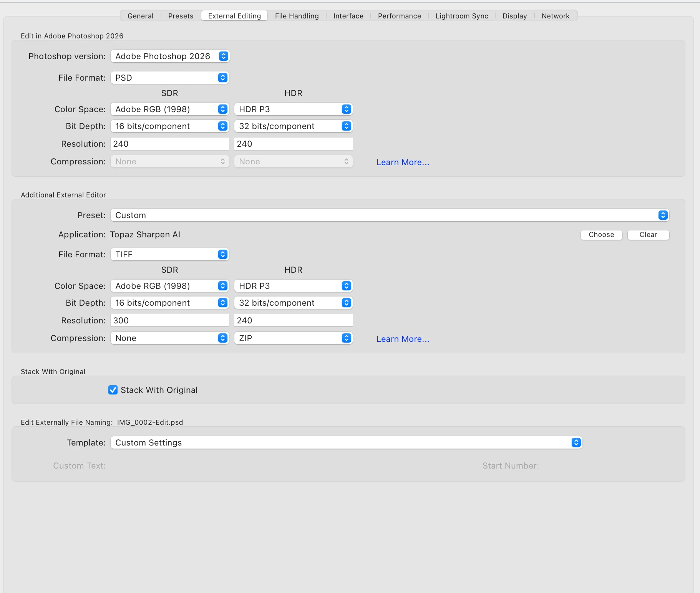Click Learn More link in Additional External Editor

[x=403, y=339]
